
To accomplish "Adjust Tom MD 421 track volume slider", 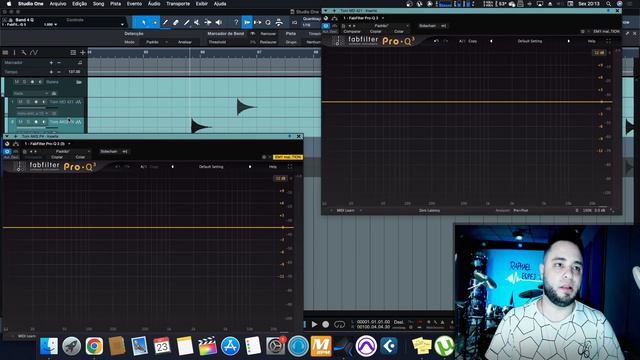I will point(37,108).
